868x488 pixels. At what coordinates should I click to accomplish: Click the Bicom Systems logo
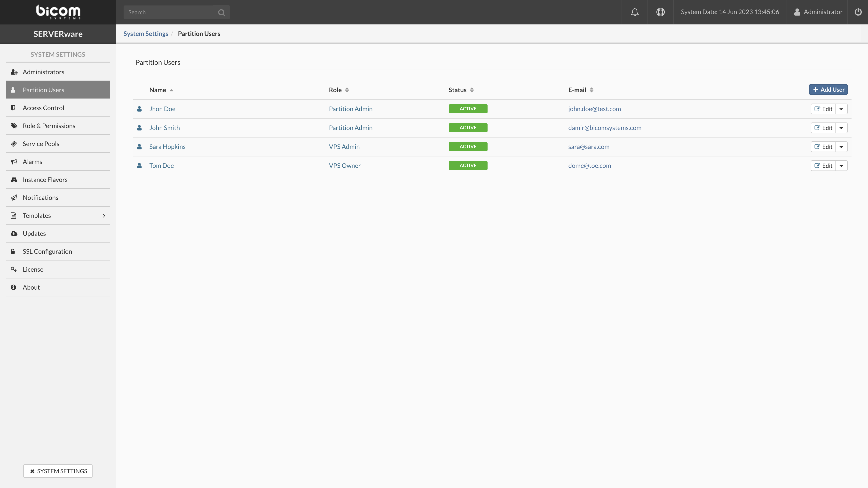pos(58,12)
